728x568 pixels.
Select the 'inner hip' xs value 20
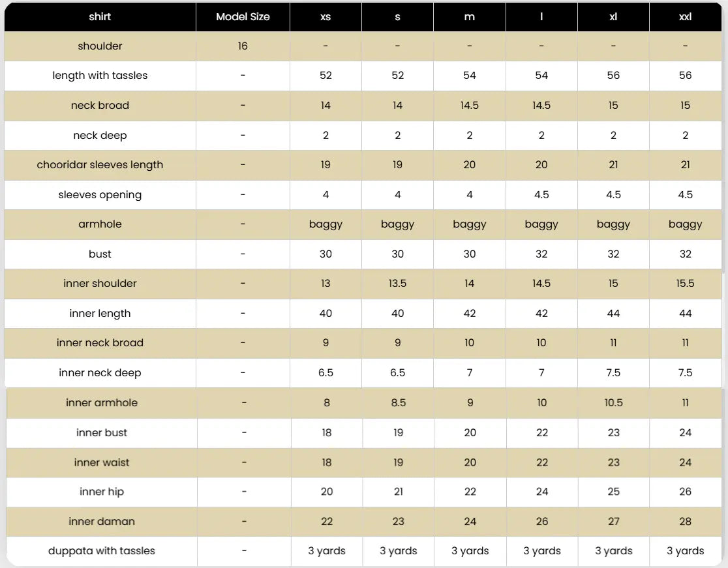click(327, 492)
